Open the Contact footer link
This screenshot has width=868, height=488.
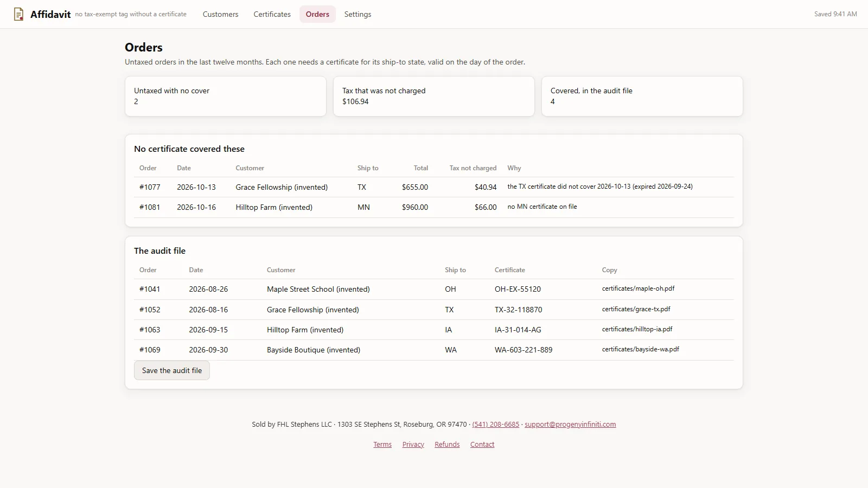click(x=482, y=445)
